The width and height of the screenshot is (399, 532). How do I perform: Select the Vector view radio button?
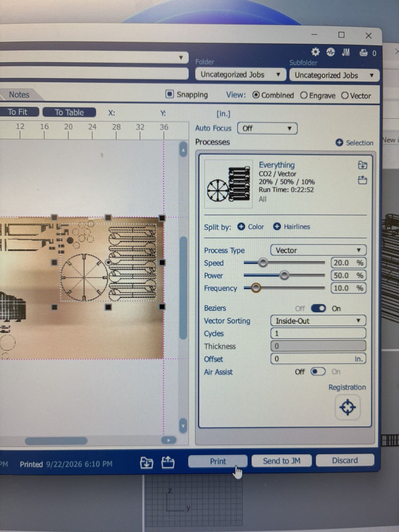coord(345,96)
